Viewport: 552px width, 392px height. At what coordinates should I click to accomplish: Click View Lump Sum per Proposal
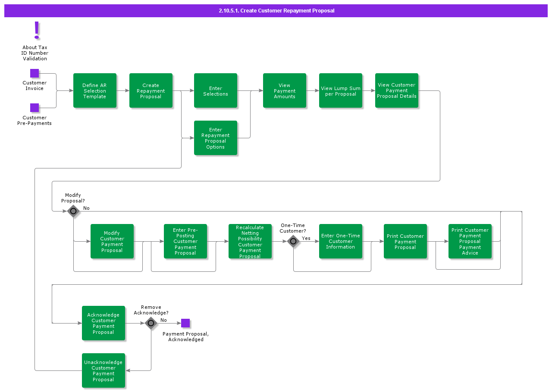[341, 90]
